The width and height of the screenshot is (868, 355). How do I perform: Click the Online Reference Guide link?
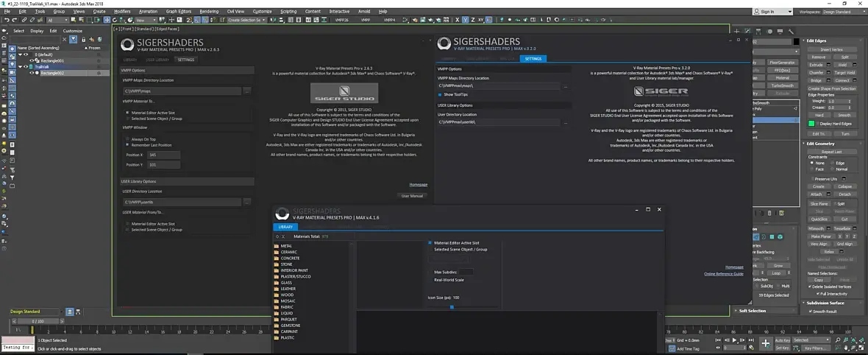[722, 273]
